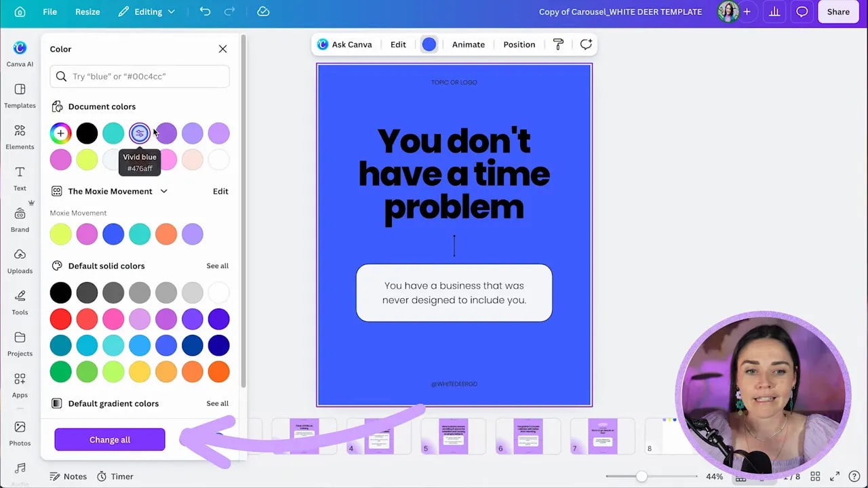
Task: Click the blue background color circle in toolbar
Action: (429, 44)
